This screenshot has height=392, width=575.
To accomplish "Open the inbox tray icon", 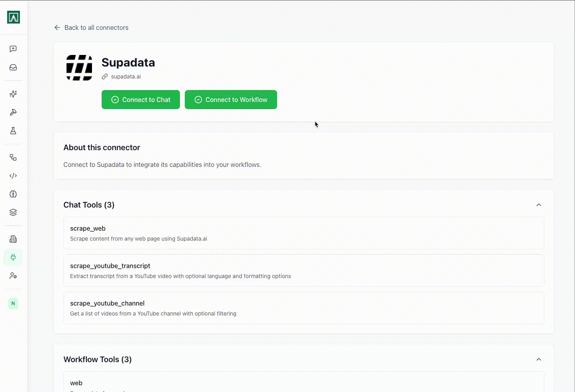I will point(13,67).
